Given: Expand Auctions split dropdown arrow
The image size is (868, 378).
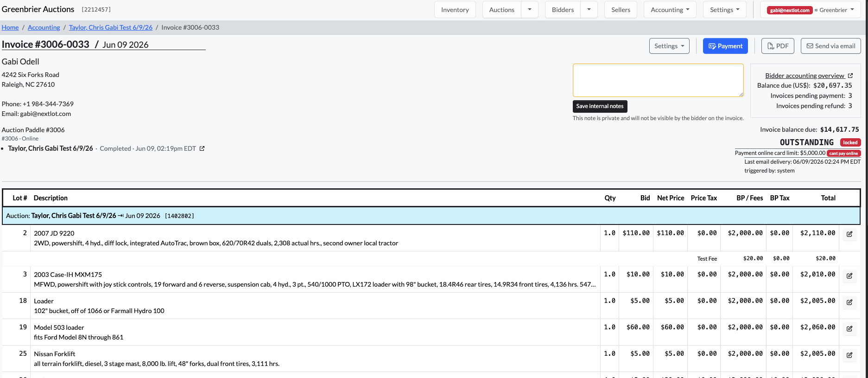Looking at the screenshot, I should tap(530, 10).
